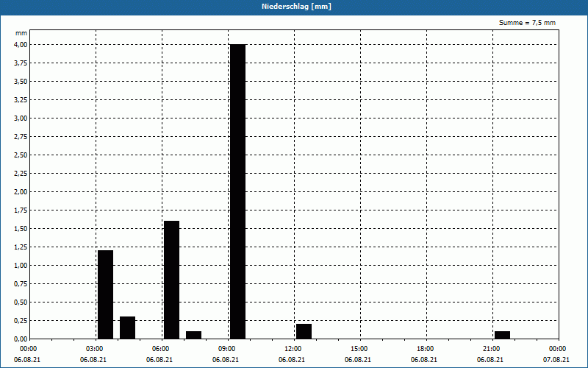Click the 1,25 y-axis label

pos(21,247)
